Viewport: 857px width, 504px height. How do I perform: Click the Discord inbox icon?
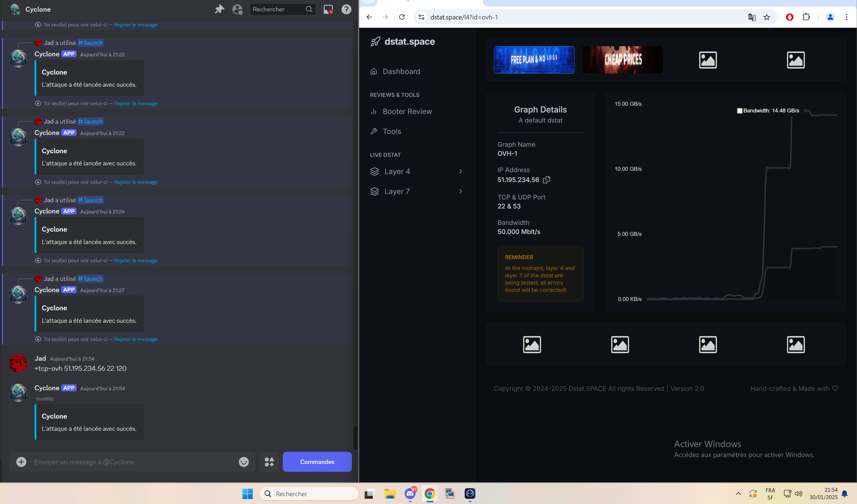(328, 9)
